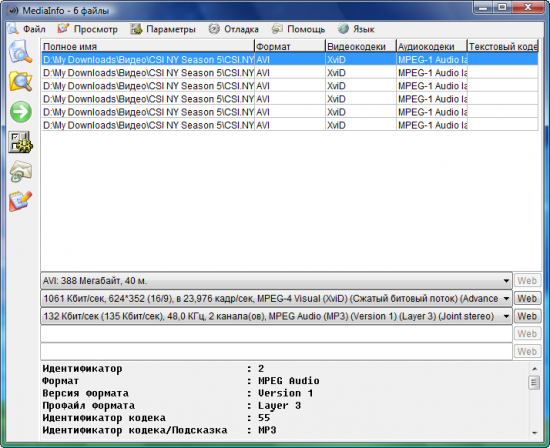Screen dimensions: 550x448
Task: Click the Профайл формата Layer 3 line
Action: [x=172, y=406]
